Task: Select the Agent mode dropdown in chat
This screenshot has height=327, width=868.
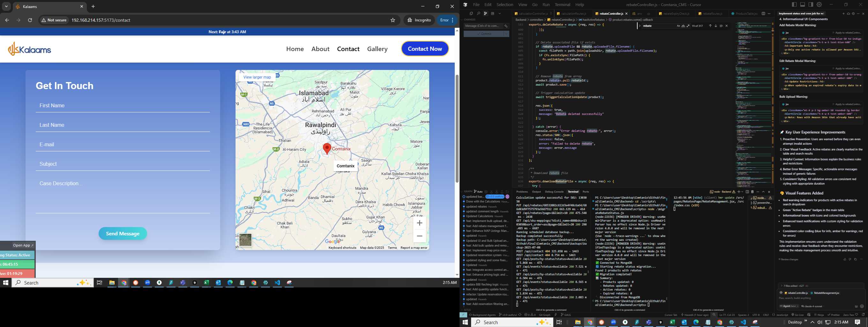Action: coord(789,306)
